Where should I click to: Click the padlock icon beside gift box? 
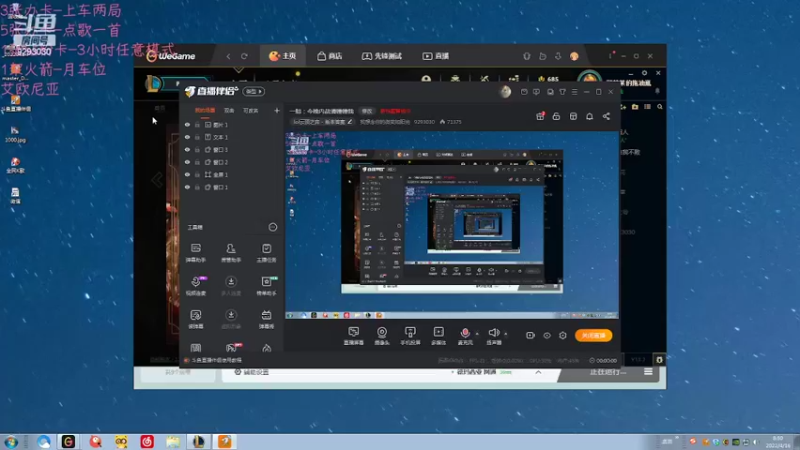coord(556,116)
